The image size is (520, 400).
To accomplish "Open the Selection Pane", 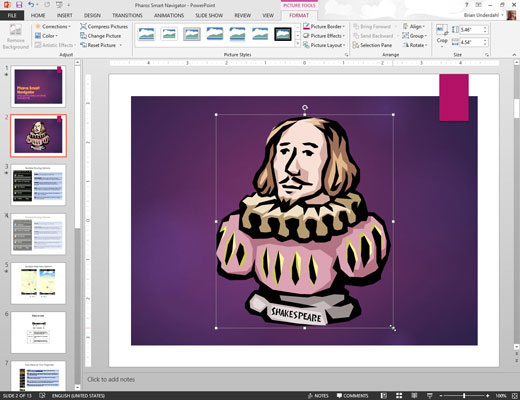I will (x=372, y=45).
